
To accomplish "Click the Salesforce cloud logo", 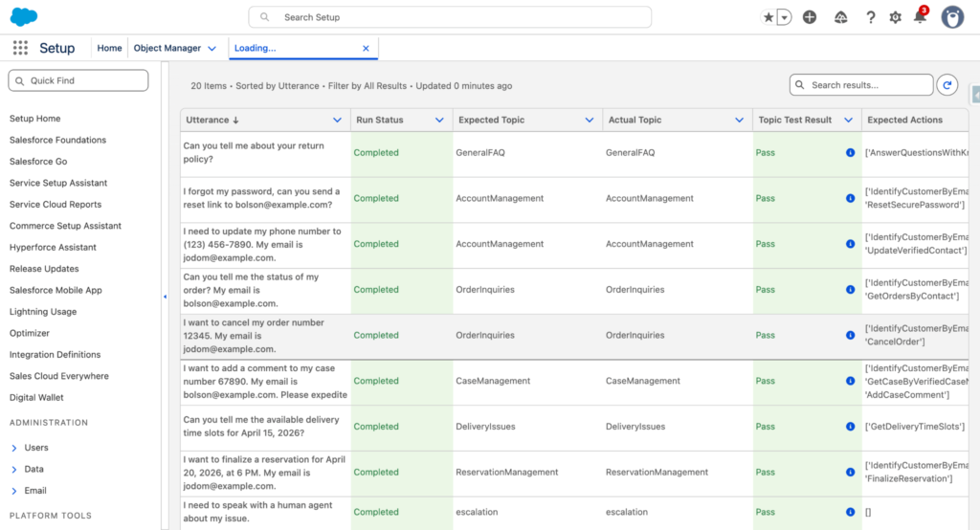I will point(24,16).
